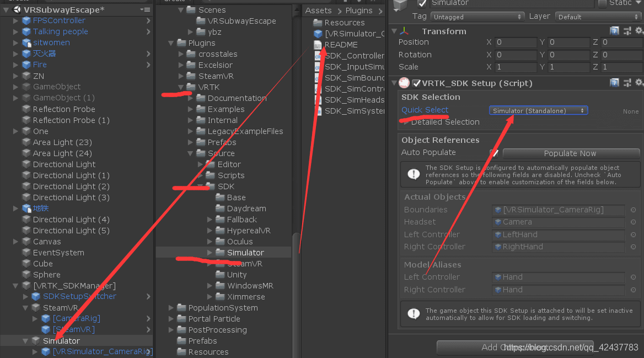Select the EventSystem hierarchy item
The height and width of the screenshot is (358, 644).
point(58,253)
